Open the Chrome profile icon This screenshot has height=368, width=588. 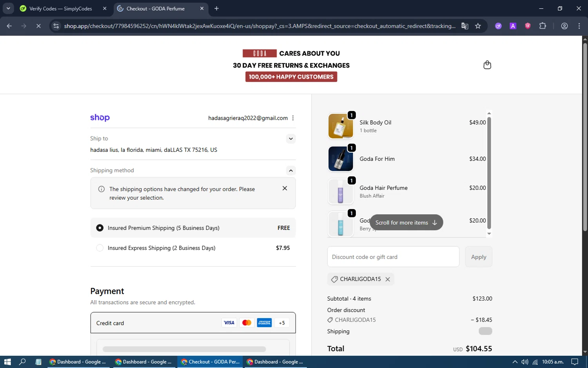pyautogui.click(x=564, y=26)
